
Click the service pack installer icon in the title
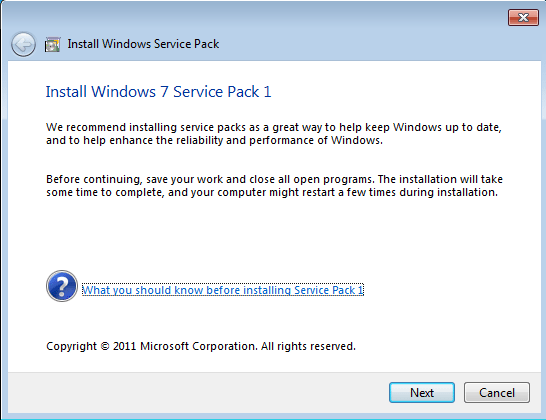coord(53,44)
